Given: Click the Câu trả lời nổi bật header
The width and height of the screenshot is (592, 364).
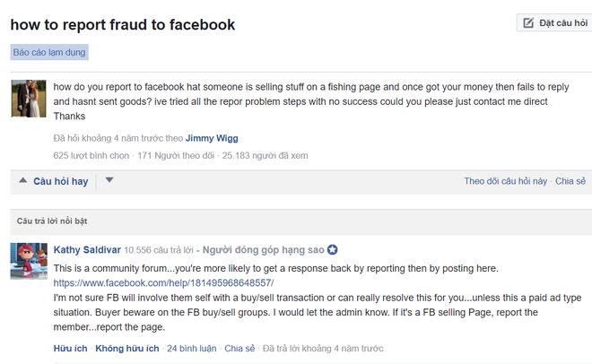Looking at the screenshot, I should coord(52,220).
